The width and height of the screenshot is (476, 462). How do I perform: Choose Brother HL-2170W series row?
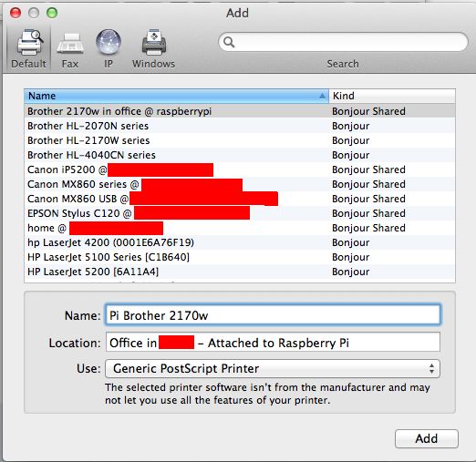point(240,140)
